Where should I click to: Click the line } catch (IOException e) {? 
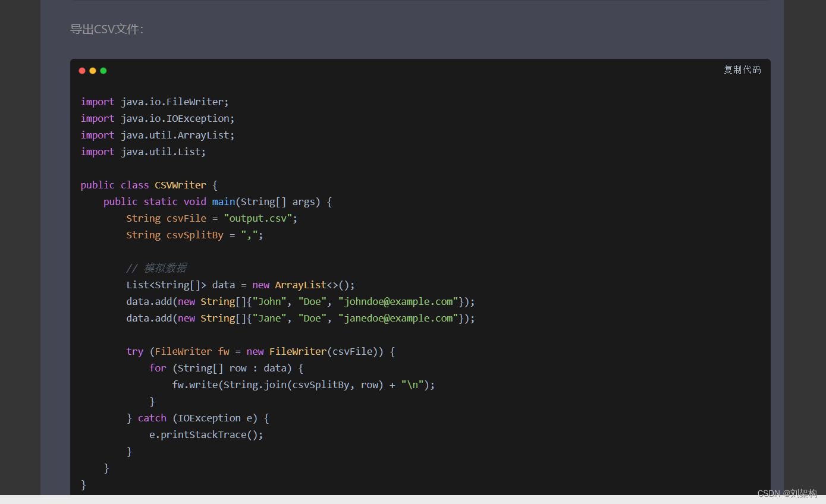point(198,418)
